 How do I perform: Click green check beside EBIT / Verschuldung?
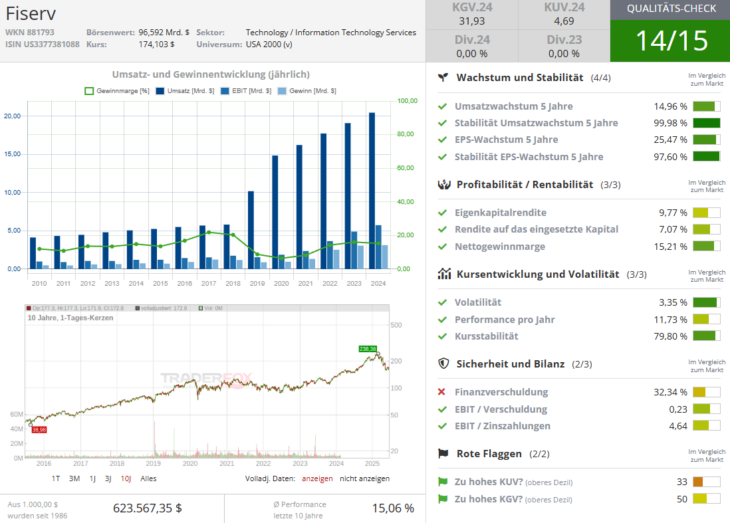tap(442, 409)
